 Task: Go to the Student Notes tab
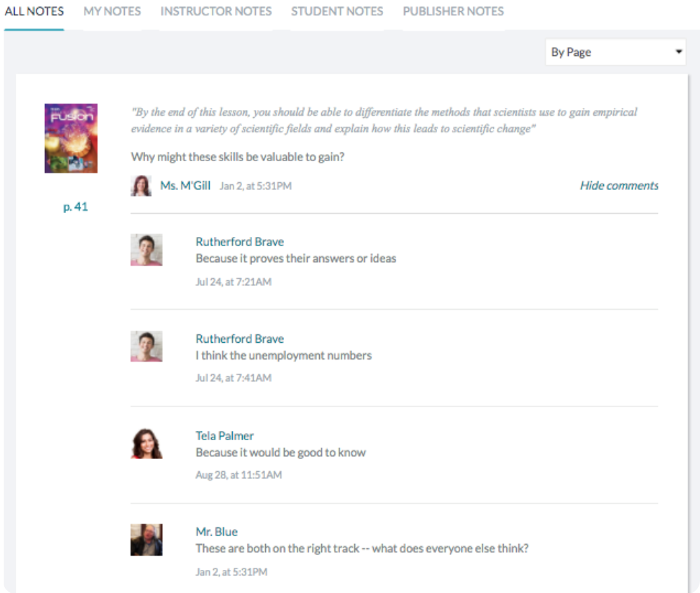[x=337, y=11]
